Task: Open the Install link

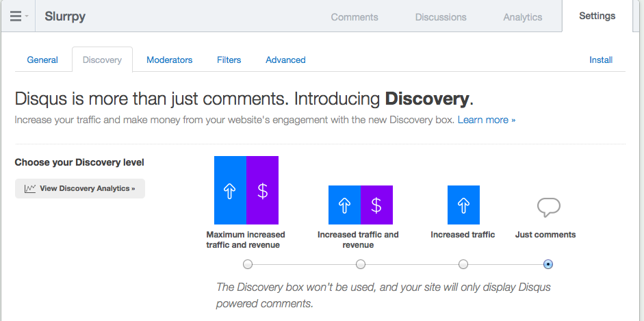Action: (x=601, y=60)
